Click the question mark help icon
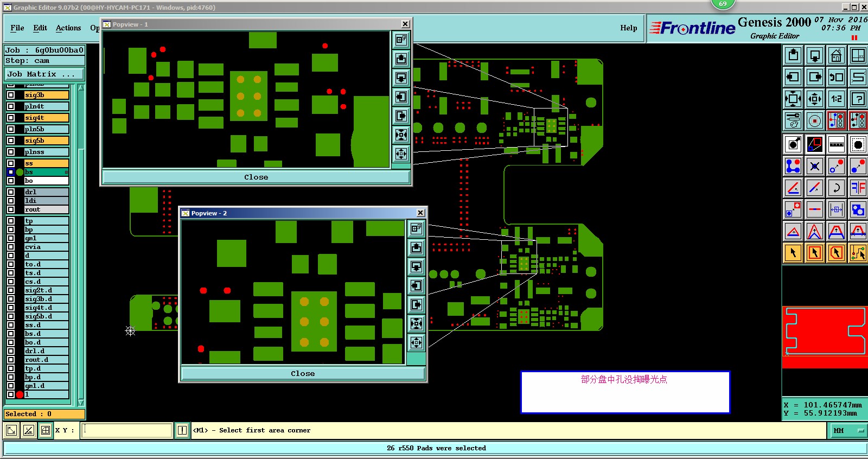This screenshot has width=868, height=459. [x=858, y=99]
